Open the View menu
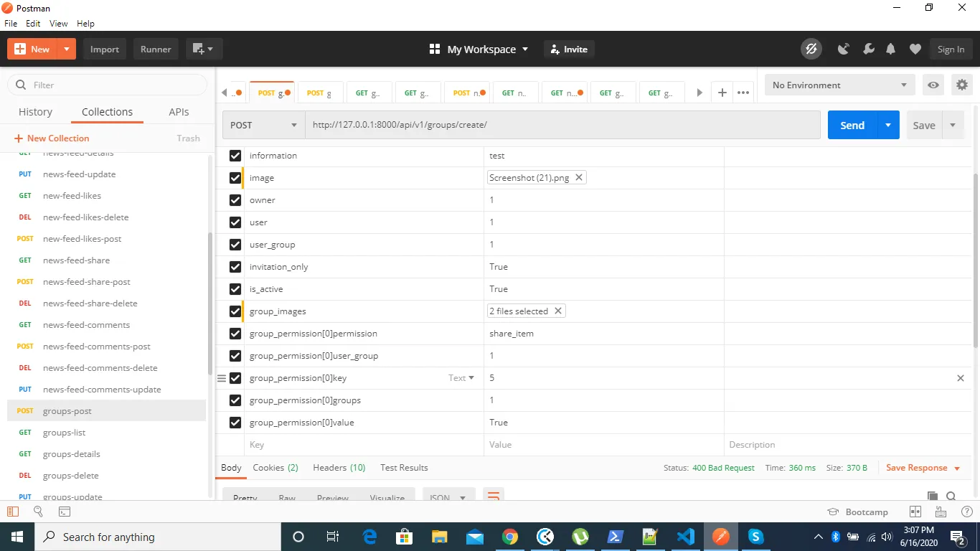Viewport: 980px width, 551px height. tap(59, 24)
